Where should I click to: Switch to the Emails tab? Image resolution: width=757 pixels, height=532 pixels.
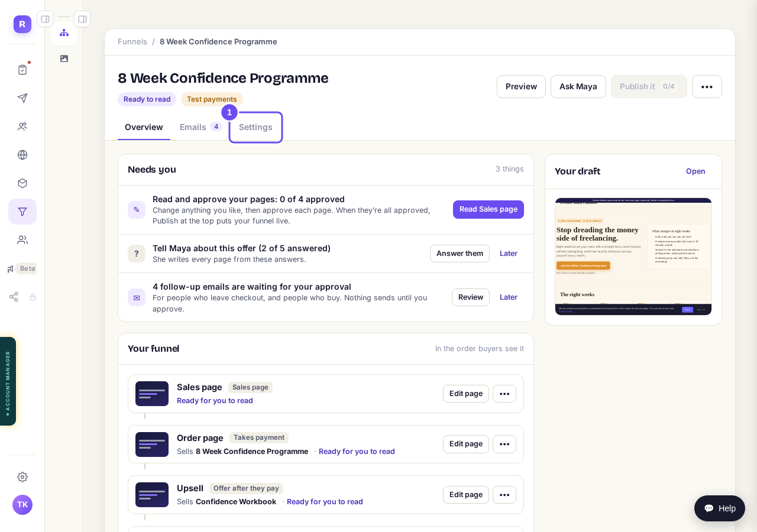(x=200, y=127)
